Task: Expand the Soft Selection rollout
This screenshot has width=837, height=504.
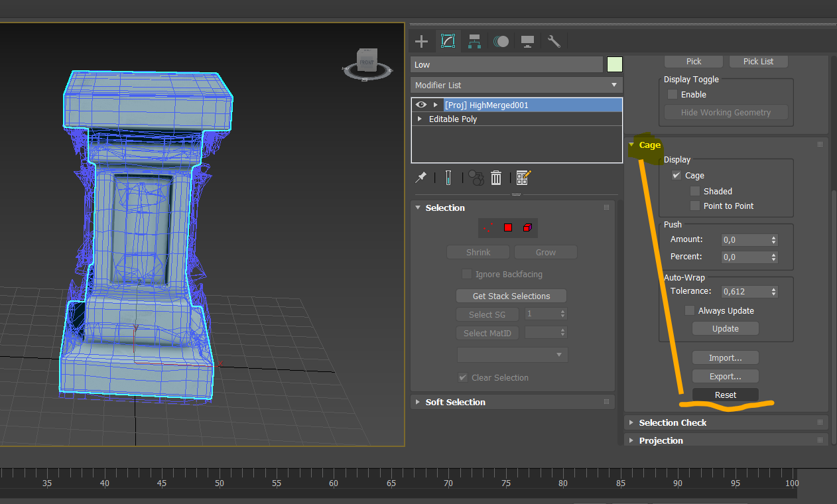Action: pos(455,402)
